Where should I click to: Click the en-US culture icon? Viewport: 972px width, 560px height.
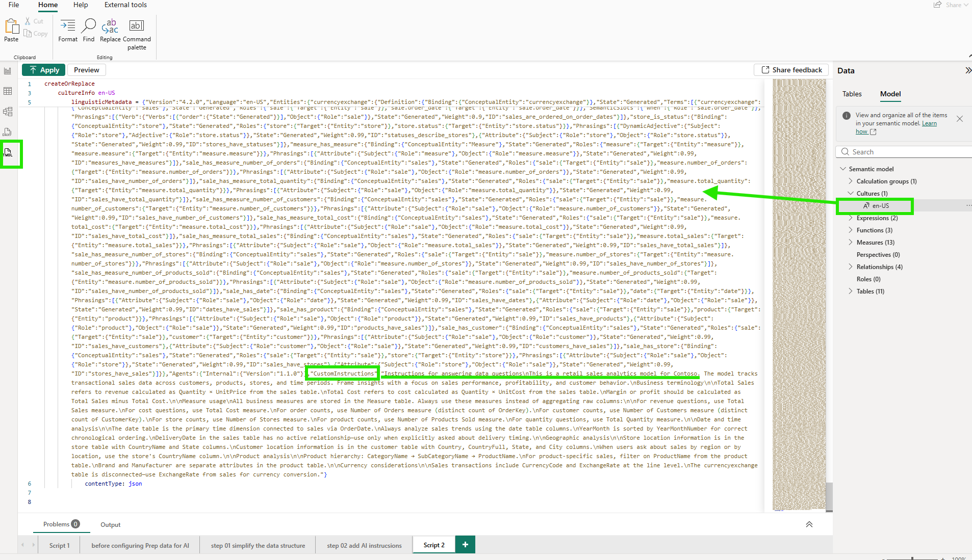coord(866,206)
